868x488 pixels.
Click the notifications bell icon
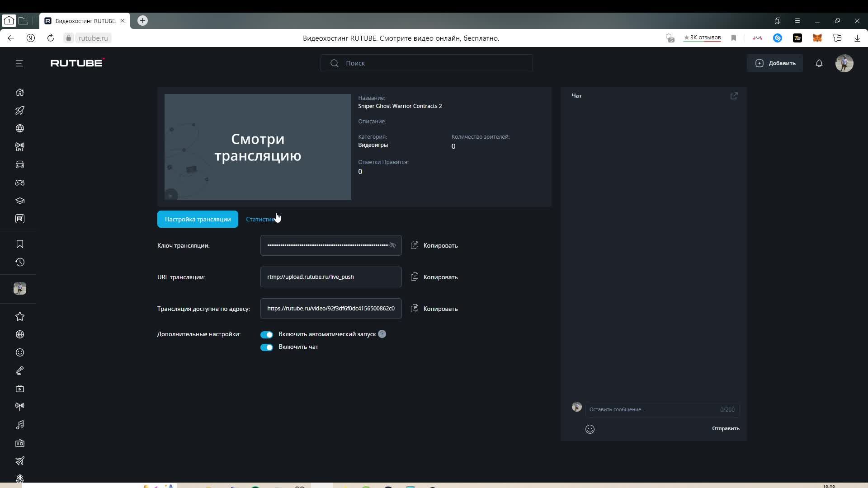coord(819,63)
